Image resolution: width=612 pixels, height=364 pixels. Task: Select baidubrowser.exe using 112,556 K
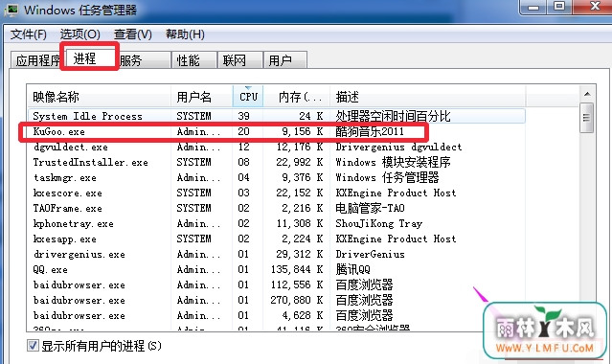coord(277,284)
